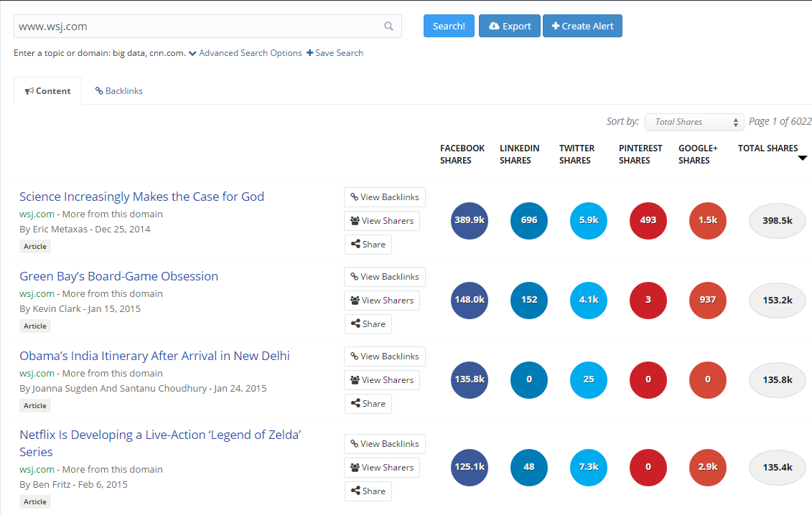
Task: Switch to the Backlinks tab
Action: pos(118,90)
